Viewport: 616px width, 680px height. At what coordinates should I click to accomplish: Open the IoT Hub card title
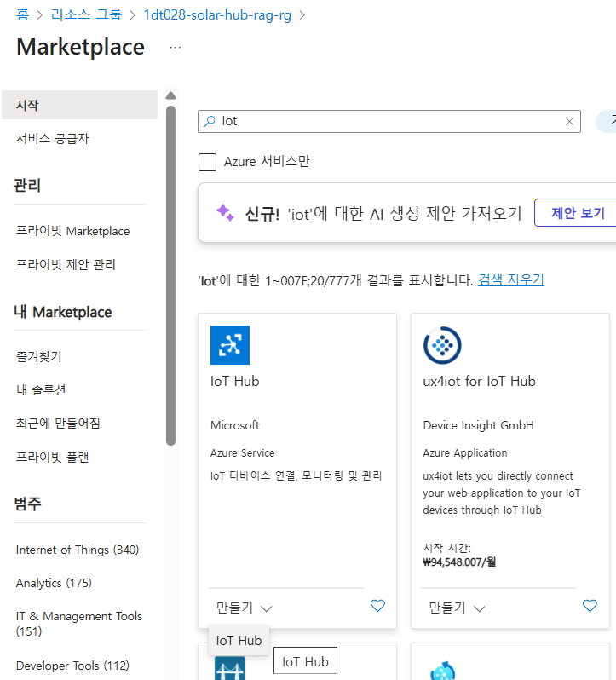[x=235, y=381]
